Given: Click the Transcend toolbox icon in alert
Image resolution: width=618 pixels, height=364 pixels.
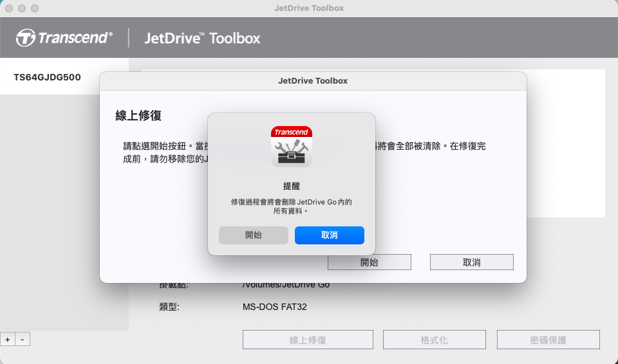Looking at the screenshot, I should click(x=292, y=147).
